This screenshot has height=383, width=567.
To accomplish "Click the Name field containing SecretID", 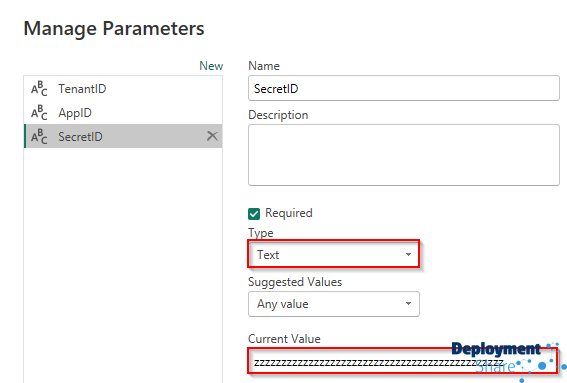I will (404, 88).
